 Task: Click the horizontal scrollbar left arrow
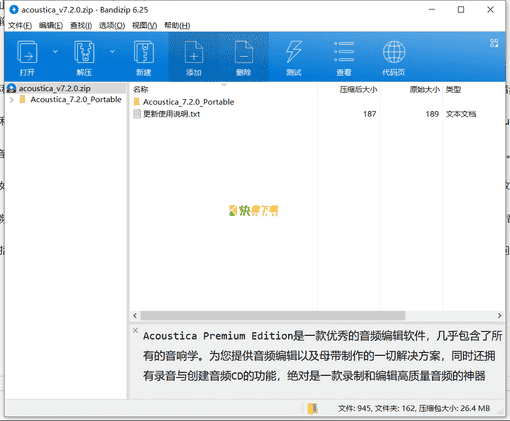pyautogui.click(x=135, y=315)
